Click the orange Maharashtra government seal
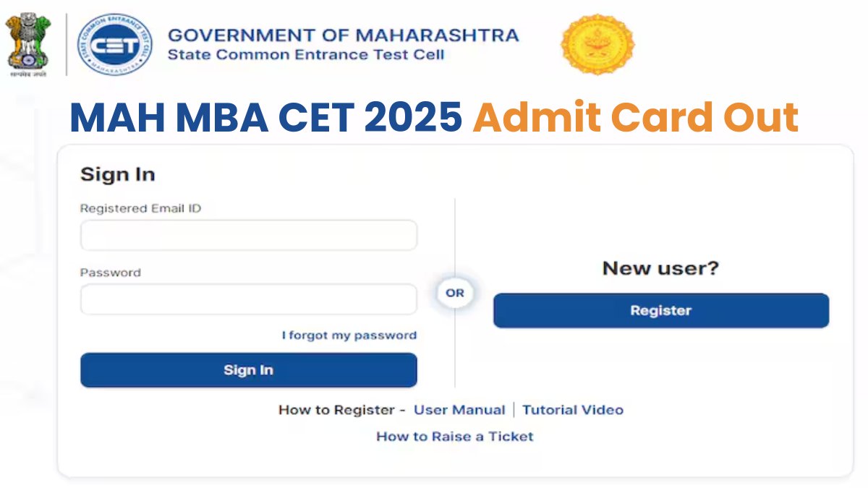The height and width of the screenshot is (488, 868). pos(597,44)
